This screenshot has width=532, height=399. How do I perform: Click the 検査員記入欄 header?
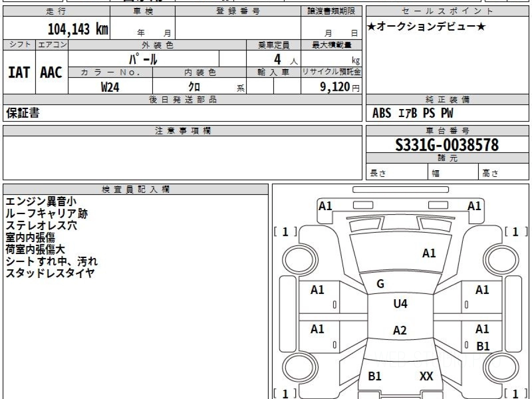pos(136,189)
